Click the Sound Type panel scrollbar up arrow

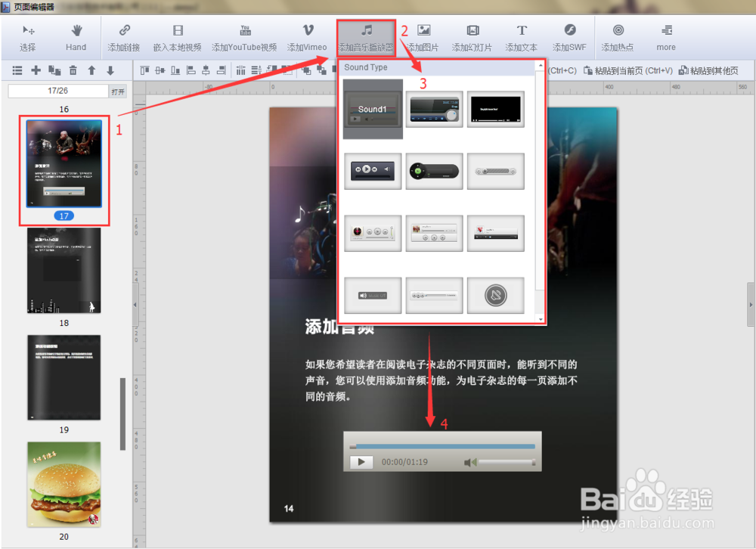click(540, 64)
